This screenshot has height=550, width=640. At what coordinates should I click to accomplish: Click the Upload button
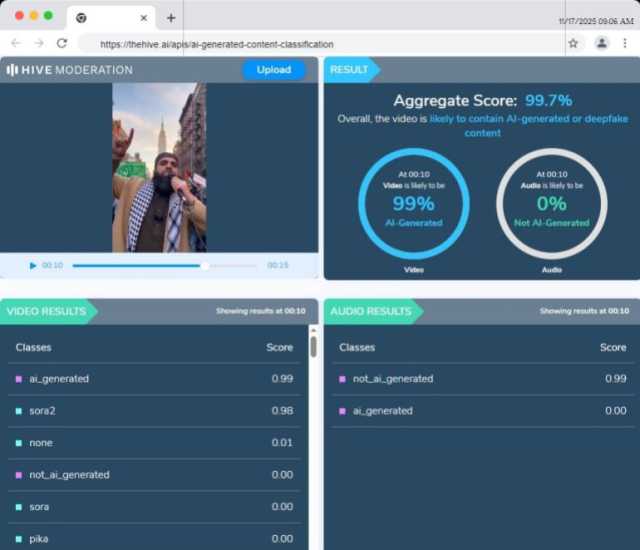pyautogui.click(x=273, y=70)
